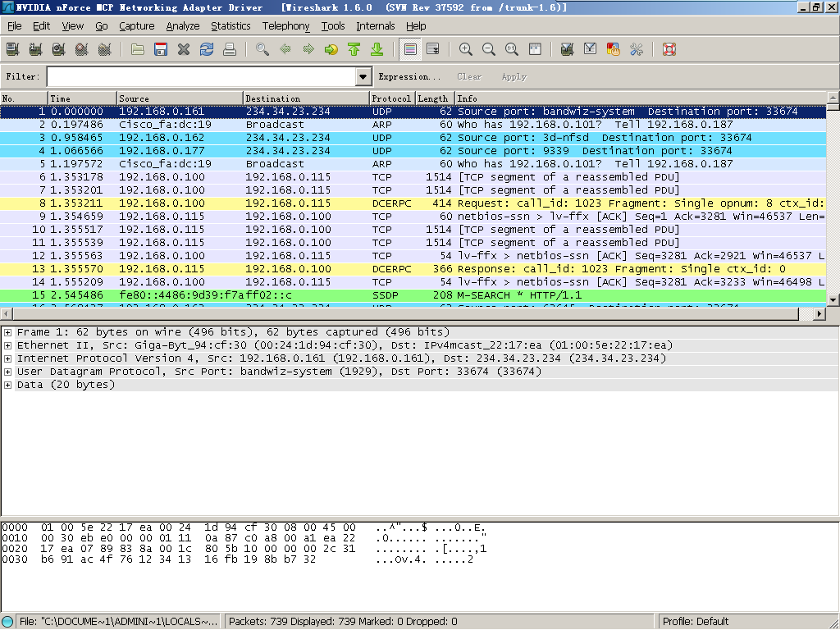Toggle packet list colorizing
This screenshot has width=840, height=630.
(x=410, y=50)
